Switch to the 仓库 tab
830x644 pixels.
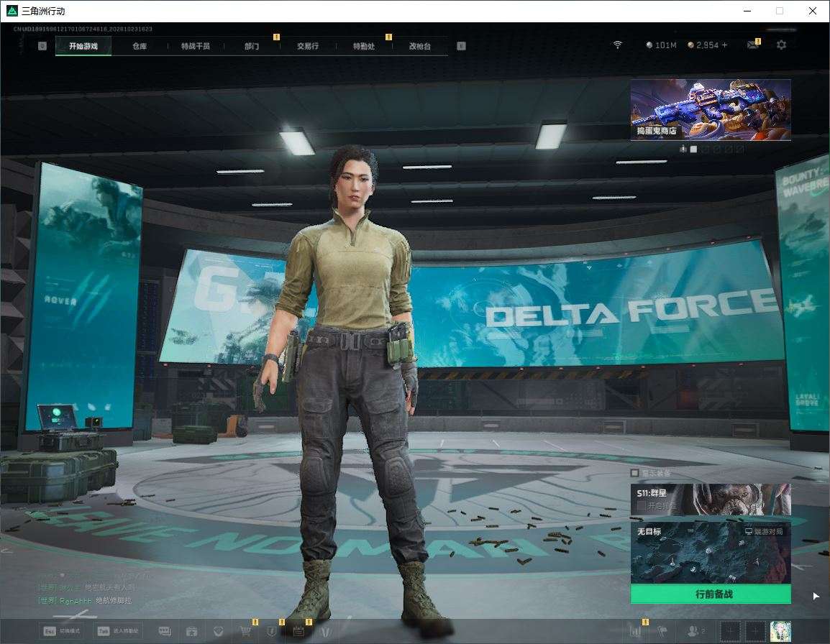point(140,46)
